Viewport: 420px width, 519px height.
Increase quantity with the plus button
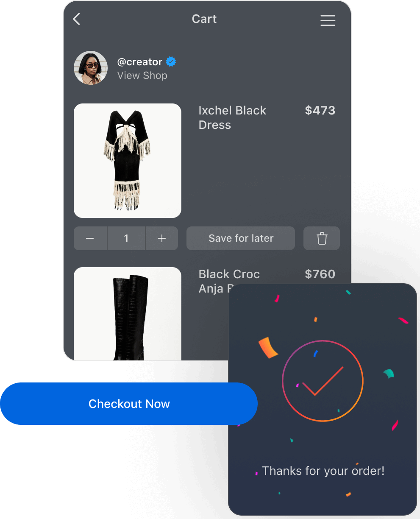click(162, 238)
